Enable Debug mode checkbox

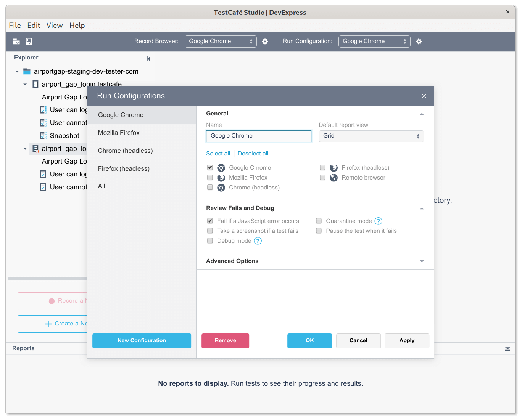pos(210,241)
